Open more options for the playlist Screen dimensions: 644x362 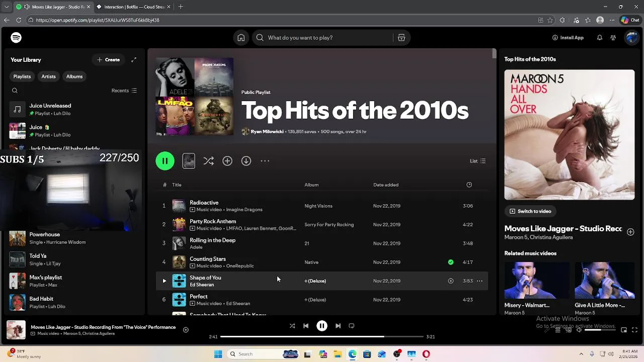(x=265, y=161)
